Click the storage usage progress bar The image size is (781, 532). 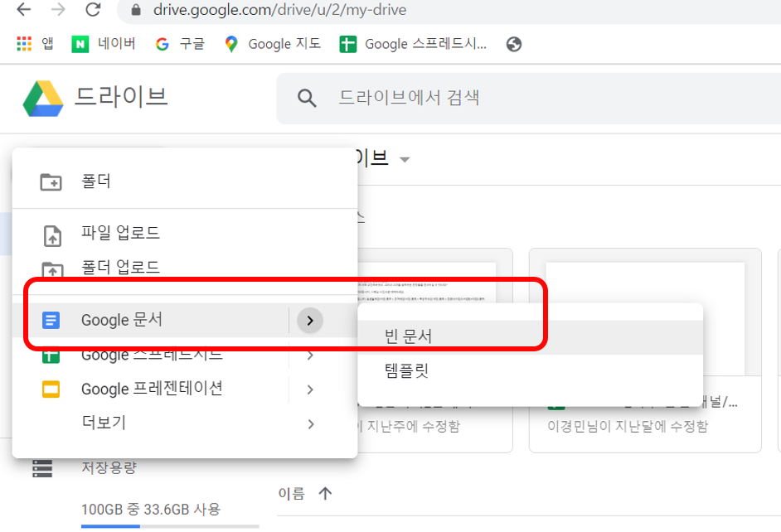170,526
